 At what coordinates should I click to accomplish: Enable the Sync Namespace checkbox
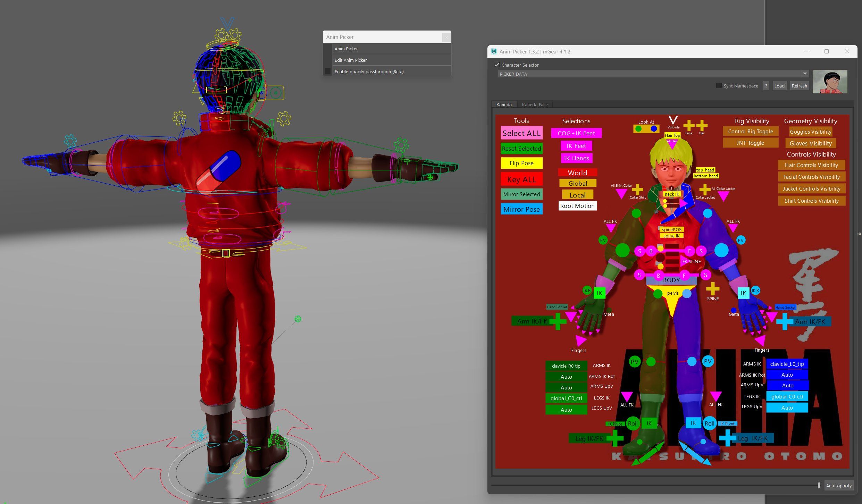point(719,86)
